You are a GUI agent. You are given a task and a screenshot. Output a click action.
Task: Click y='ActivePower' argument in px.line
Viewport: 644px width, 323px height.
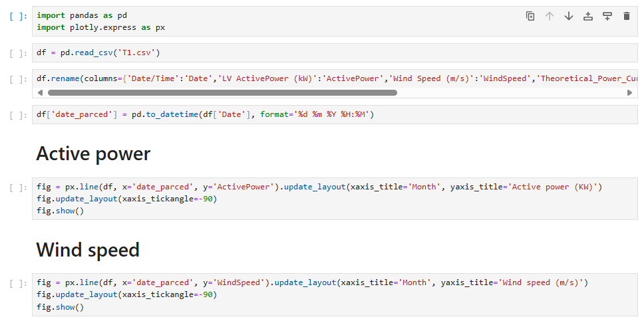238,187
